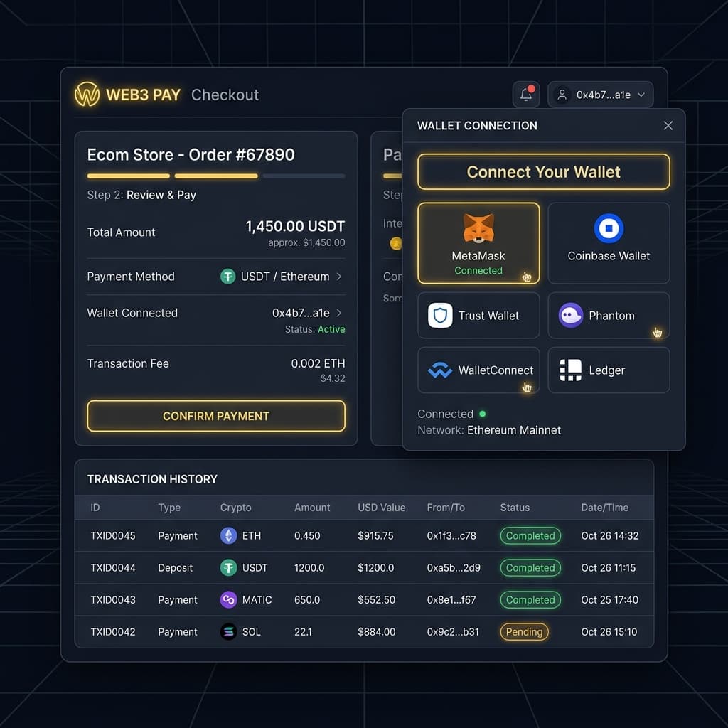Choose the Ledger wallet option

point(609,370)
